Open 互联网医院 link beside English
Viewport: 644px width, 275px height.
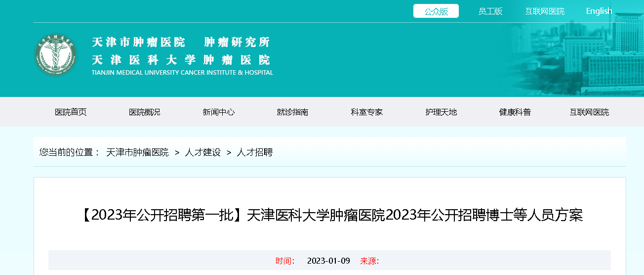coord(545,11)
